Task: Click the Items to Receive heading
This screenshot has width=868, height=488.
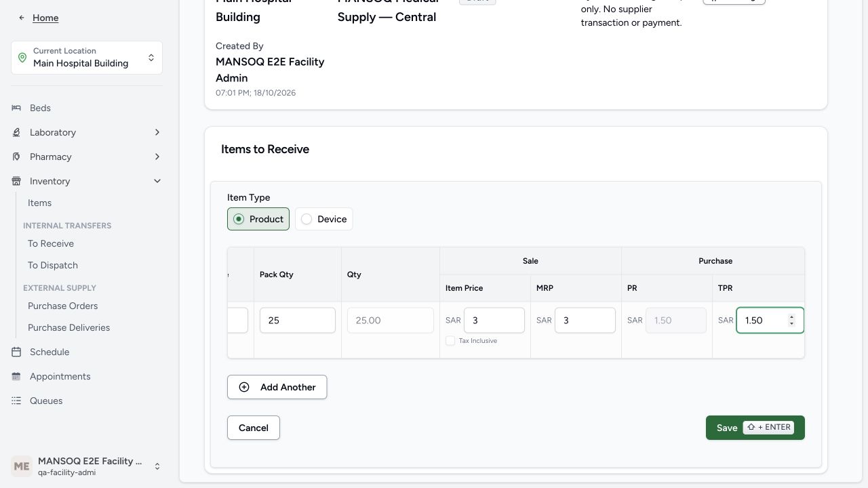Action: click(265, 149)
